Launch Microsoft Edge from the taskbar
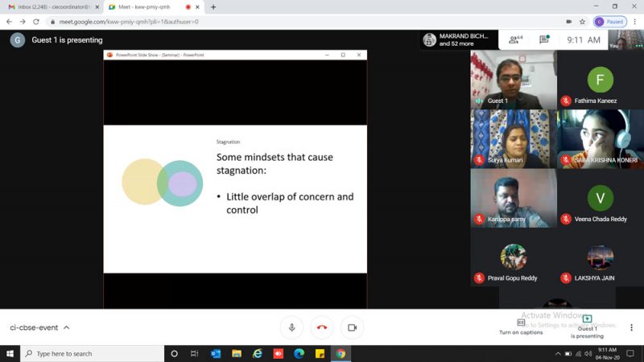644x362 pixels. [x=299, y=353]
